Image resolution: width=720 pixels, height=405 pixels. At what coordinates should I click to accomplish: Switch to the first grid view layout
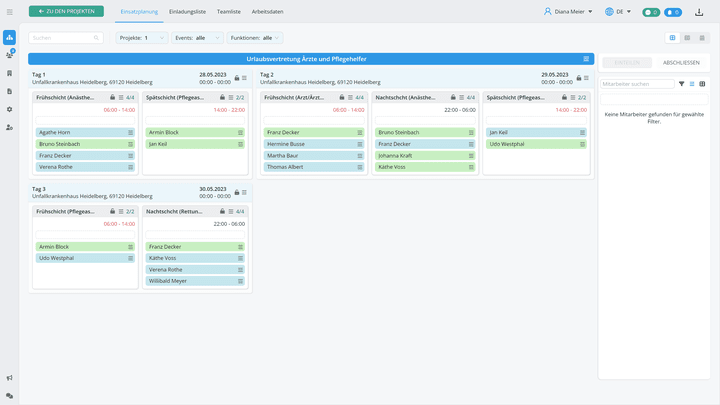coord(673,38)
